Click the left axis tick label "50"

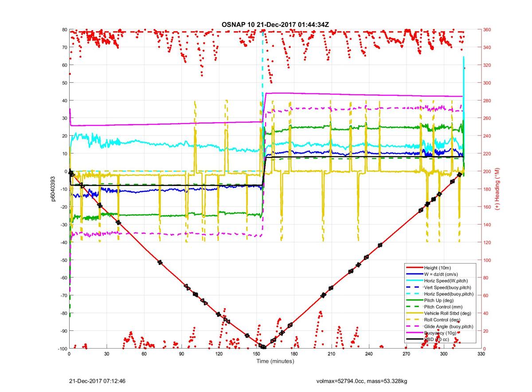[x=64, y=83]
